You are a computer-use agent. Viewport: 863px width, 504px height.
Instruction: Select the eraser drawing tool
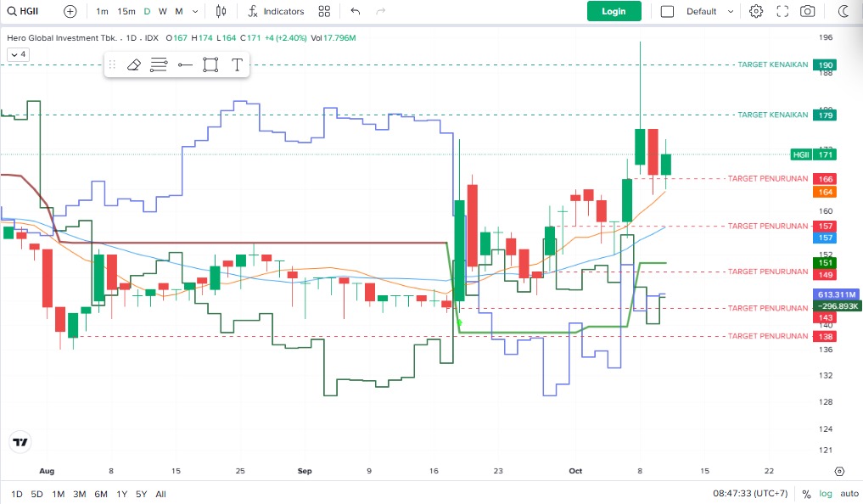click(133, 64)
